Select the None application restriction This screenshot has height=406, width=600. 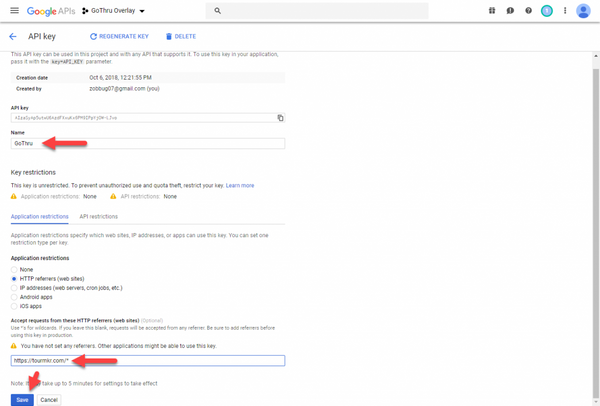point(15,269)
